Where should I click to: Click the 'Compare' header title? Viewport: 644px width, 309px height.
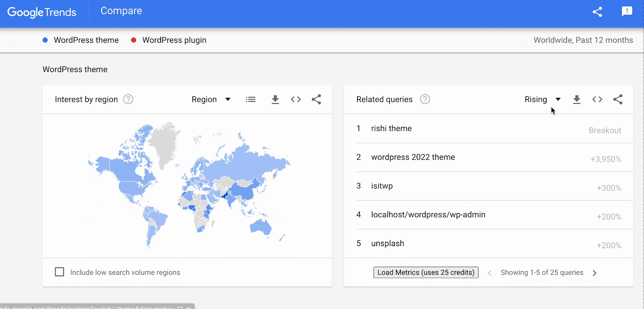click(x=121, y=11)
